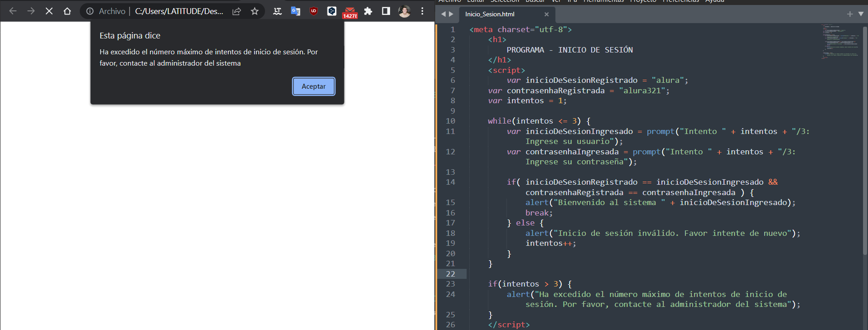Open the extensions puzzle-piece menu

click(x=368, y=11)
